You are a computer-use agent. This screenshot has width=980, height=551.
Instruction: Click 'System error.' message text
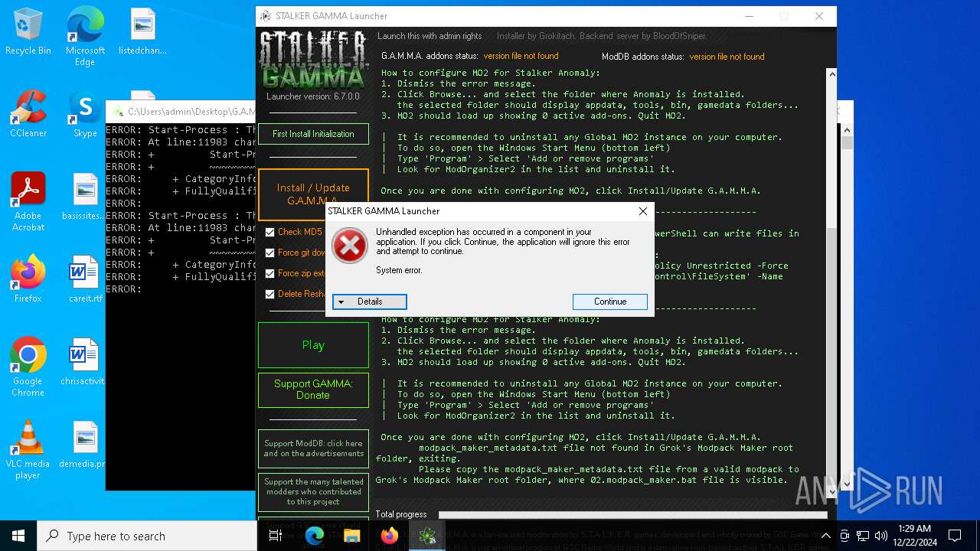pos(399,270)
